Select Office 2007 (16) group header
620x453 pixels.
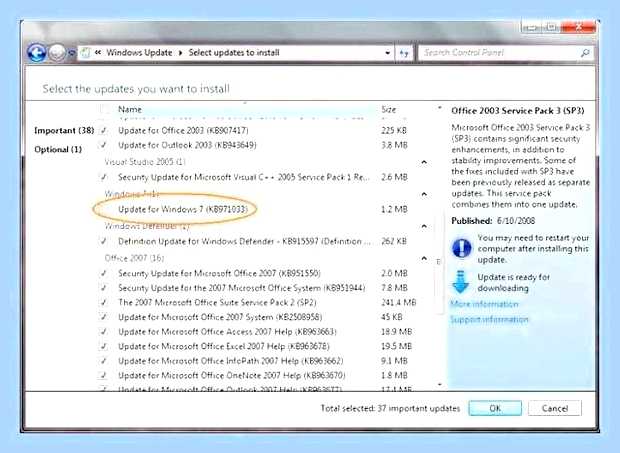(x=134, y=258)
